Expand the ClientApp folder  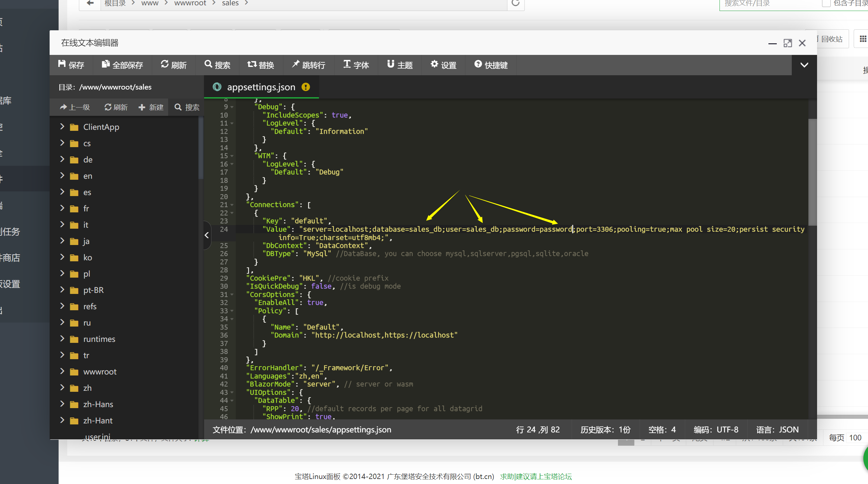(62, 126)
